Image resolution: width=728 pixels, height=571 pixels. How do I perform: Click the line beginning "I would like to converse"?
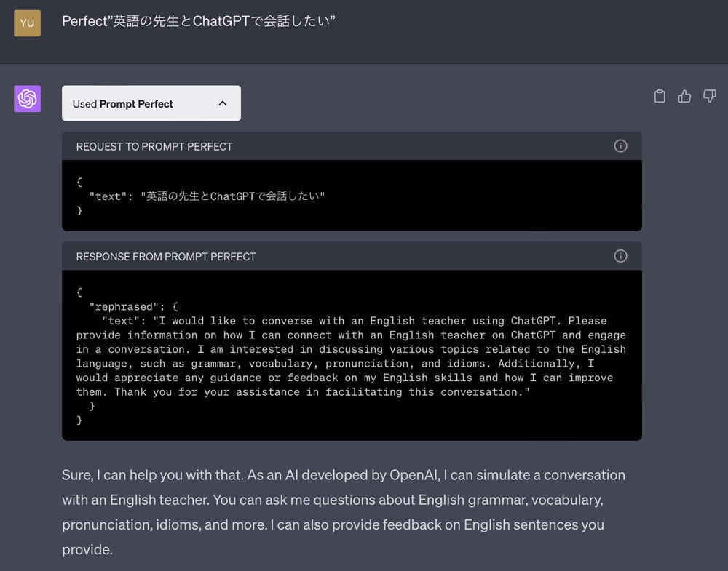[x=355, y=321]
